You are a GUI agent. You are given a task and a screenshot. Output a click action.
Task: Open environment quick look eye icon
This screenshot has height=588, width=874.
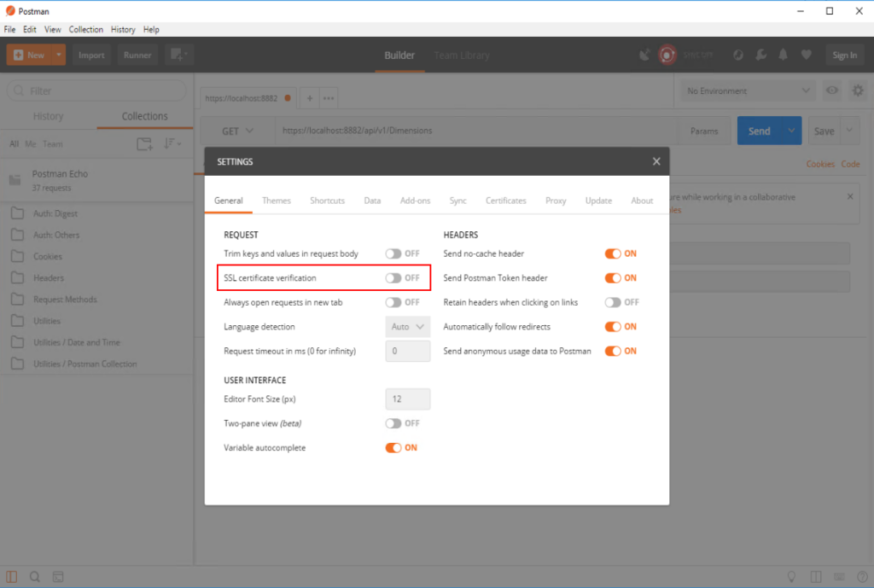tap(831, 90)
